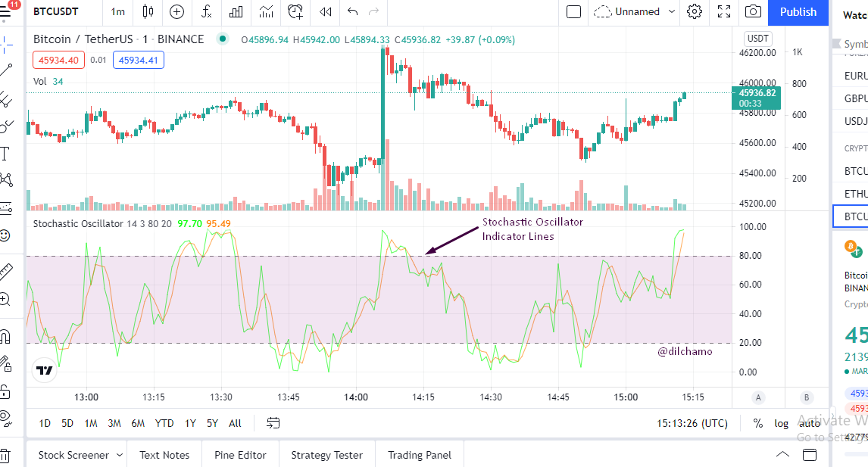Set date range to 1Y

coord(190,423)
